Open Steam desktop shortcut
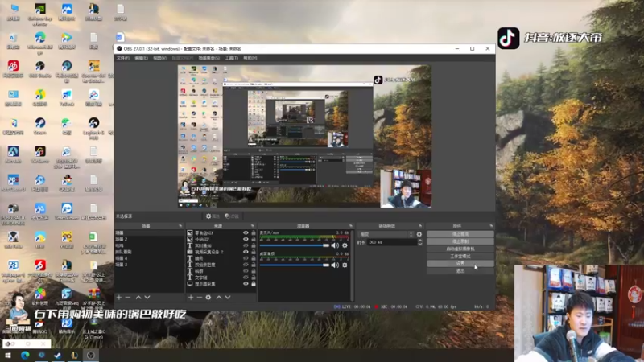Viewport: 644px width, 362px height. [39, 126]
